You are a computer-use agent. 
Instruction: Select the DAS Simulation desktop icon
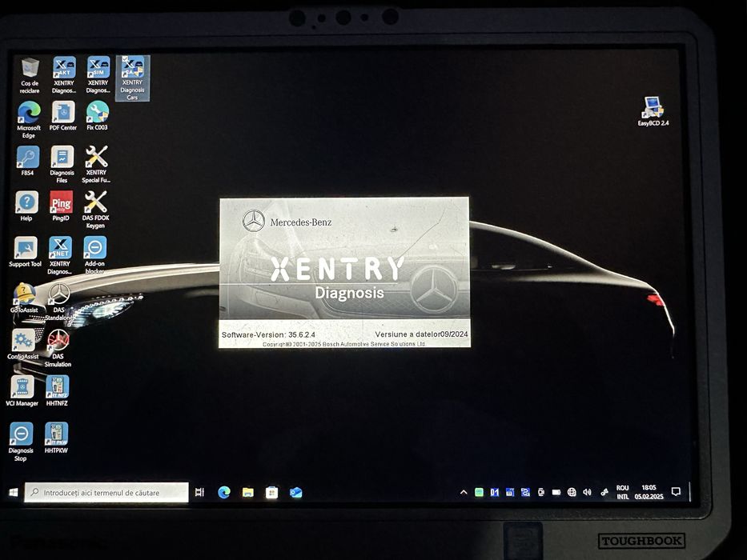point(58,348)
